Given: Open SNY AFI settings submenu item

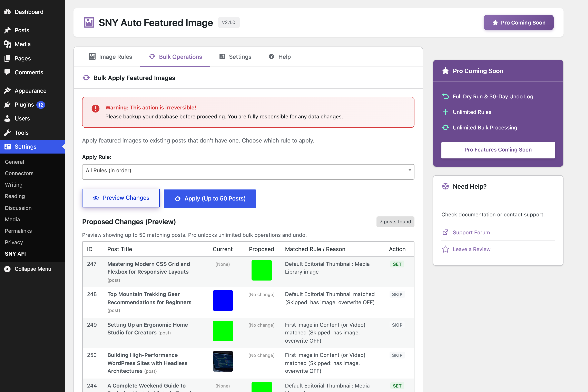Looking at the screenshot, I should click(x=16, y=254).
